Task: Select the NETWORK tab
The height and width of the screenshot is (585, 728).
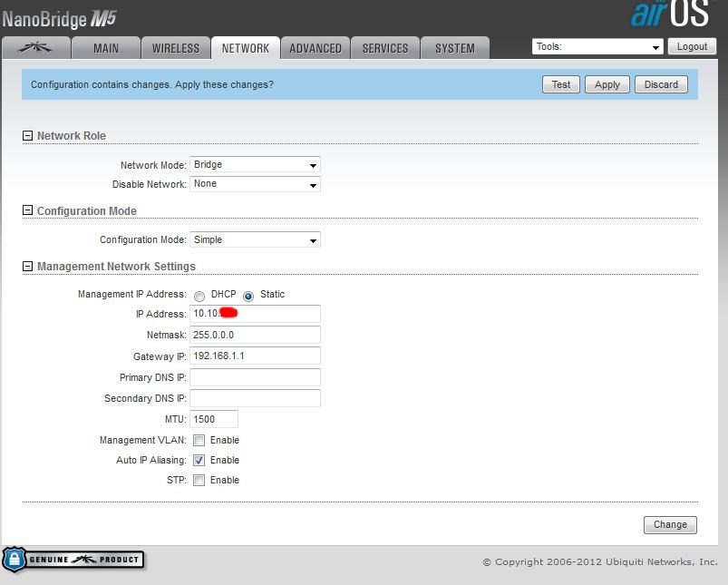Action: pyautogui.click(x=246, y=48)
